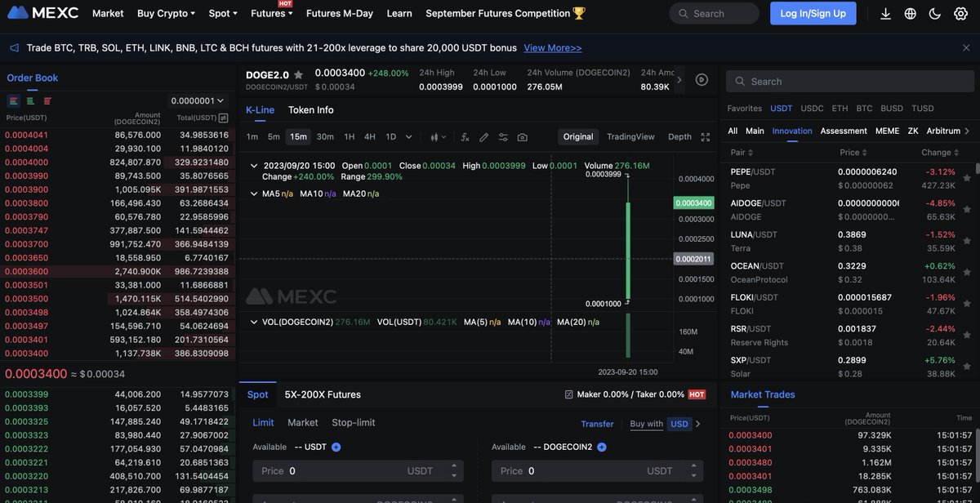Click the announcement speaker icon
This screenshot has width=980, height=503.
pyautogui.click(x=14, y=48)
